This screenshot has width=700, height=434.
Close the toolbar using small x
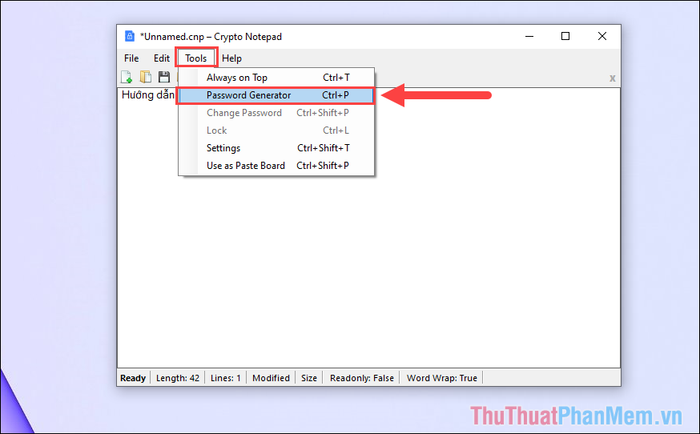pyautogui.click(x=612, y=79)
